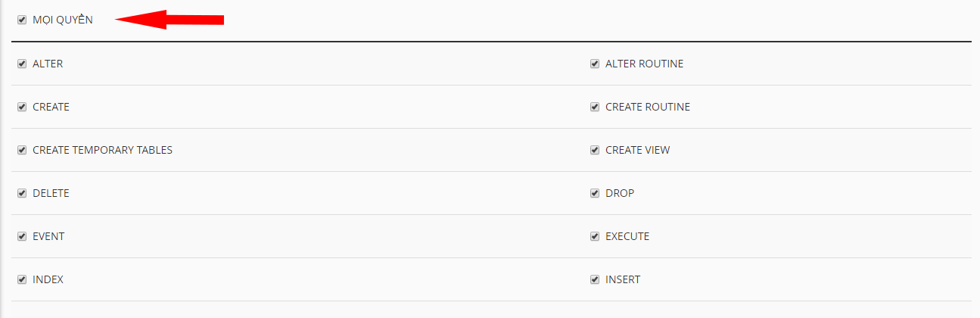The height and width of the screenshot is (318, 980).
Task: Click the CREATE VIEW label text
Action: click(637, 150)
